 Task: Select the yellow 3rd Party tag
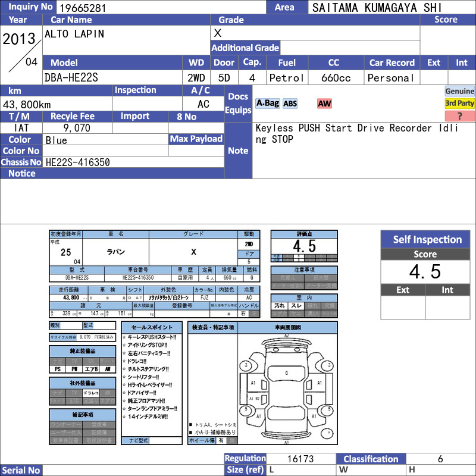[x=459, y=103]
